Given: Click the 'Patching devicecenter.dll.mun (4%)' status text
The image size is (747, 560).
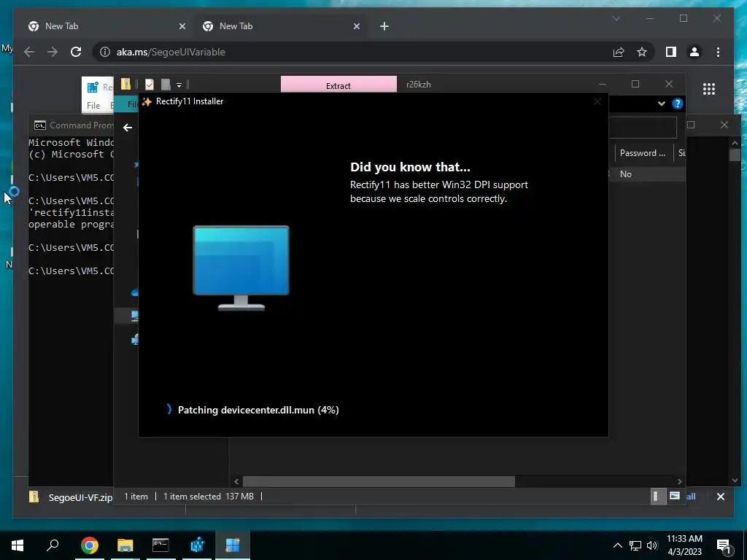Looking at the screenshot, I should point(258,410).
